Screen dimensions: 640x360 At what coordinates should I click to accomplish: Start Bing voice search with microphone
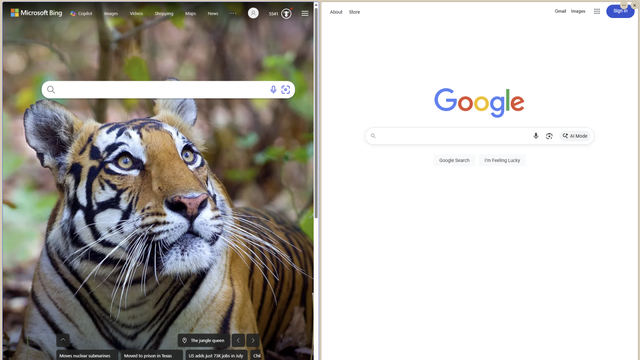[273, 89]
